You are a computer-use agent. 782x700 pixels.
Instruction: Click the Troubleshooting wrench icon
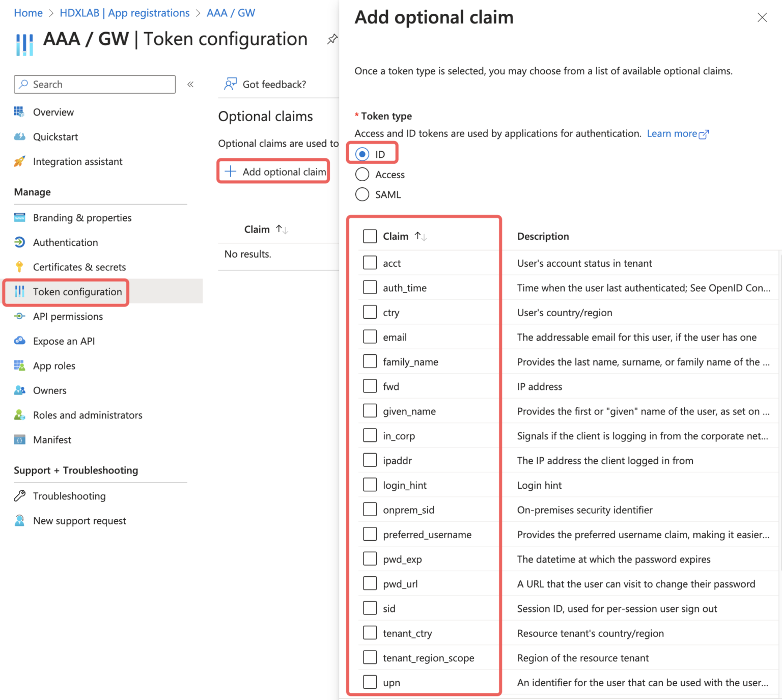[x=19, y=495]
